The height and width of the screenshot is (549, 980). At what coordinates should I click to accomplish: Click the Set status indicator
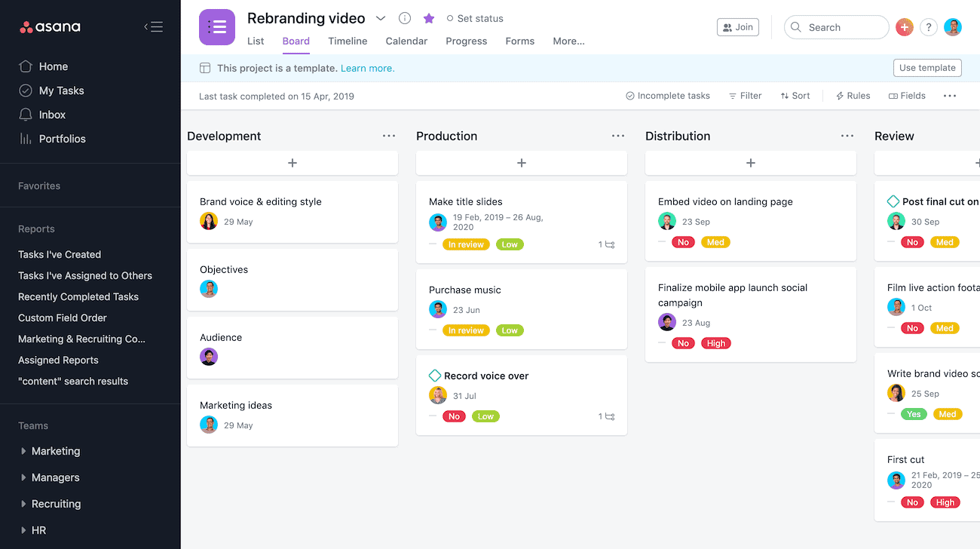(x=475, y=18)
